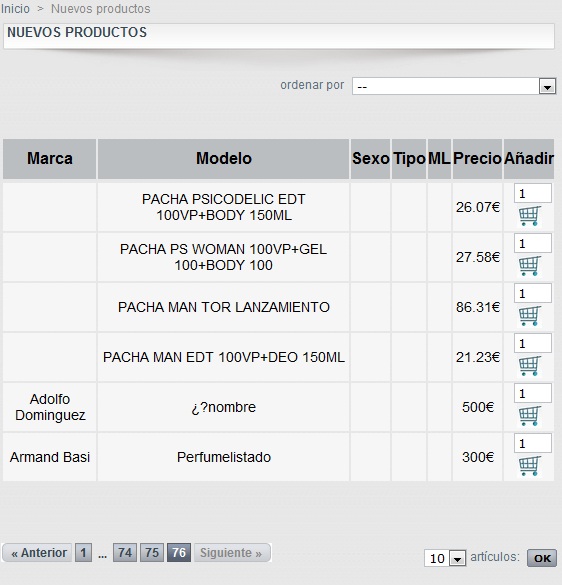Add Perfumelistado to cart

click(x=529, y=466)
